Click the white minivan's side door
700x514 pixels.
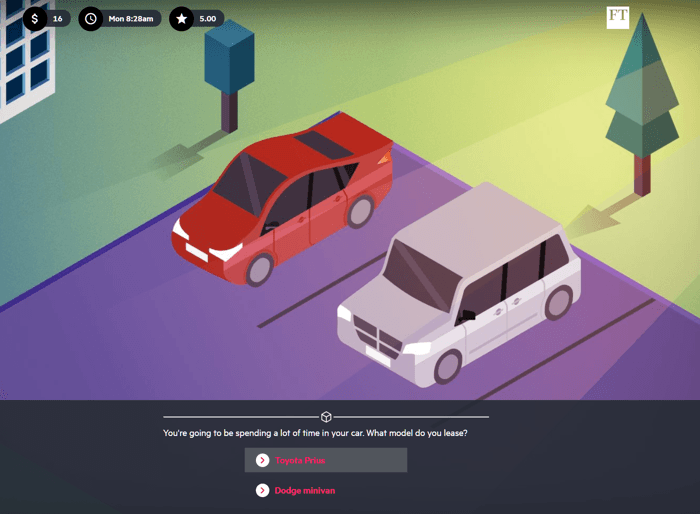click(520, 300)
